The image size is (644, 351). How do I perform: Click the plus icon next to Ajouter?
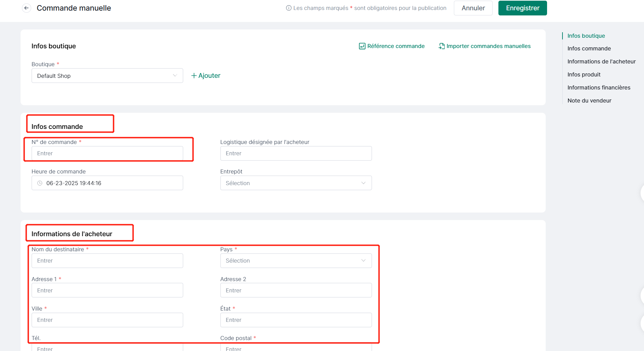pyautogui.click(x=194, y=75)
